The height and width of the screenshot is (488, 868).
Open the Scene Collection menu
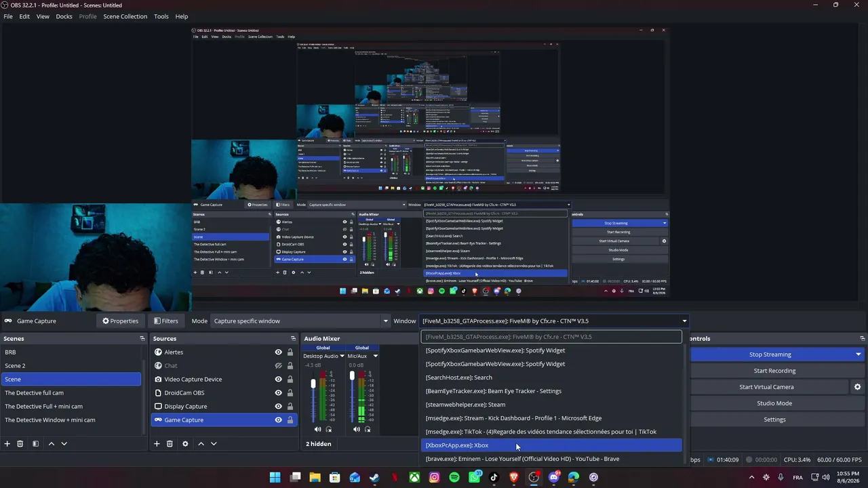click(x=125, y=16)
